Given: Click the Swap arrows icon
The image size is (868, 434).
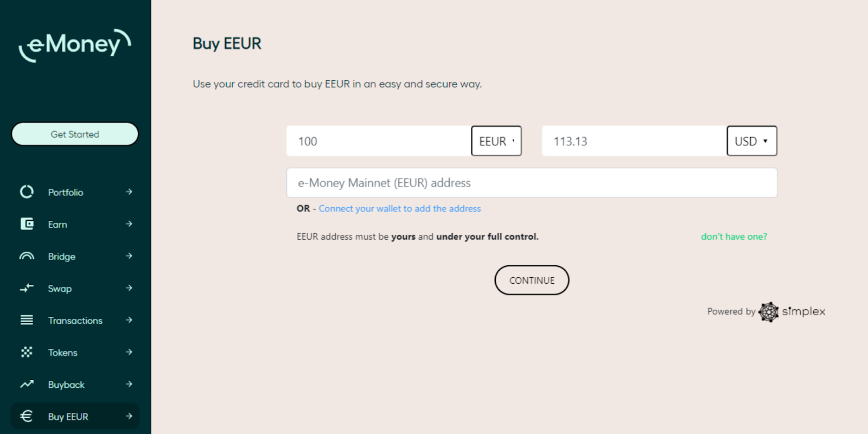Looking at the screenshot, I should coord(27,288).
